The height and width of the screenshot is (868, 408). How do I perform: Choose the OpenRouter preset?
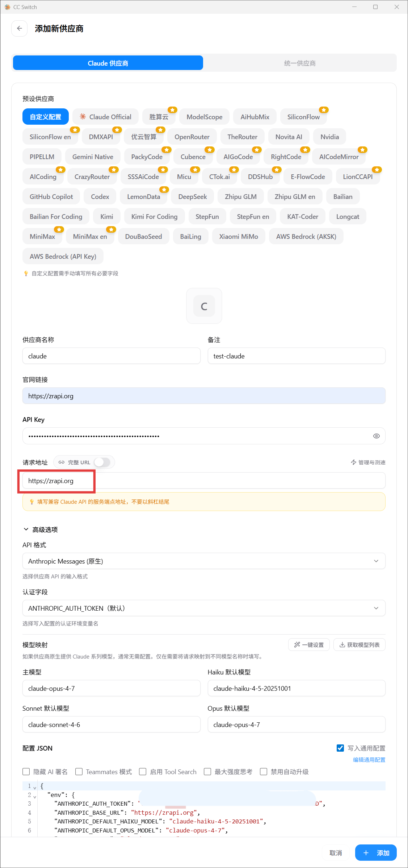(192, 137)
